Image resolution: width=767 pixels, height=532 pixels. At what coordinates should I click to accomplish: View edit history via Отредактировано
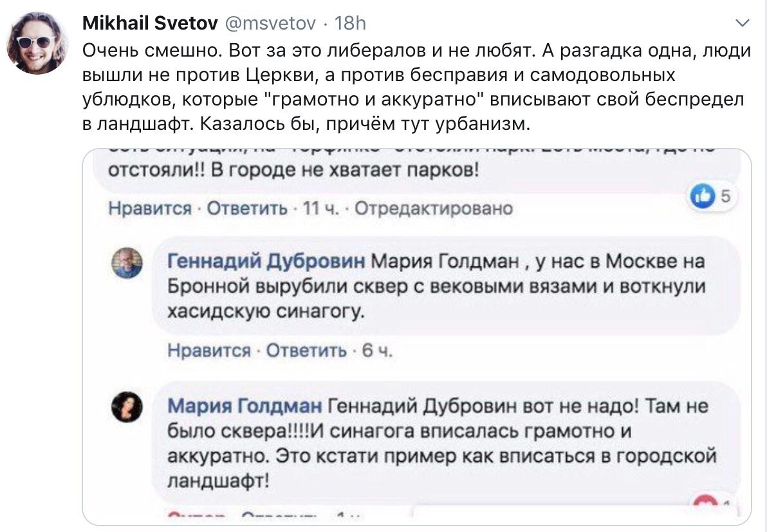pos(434,208)
